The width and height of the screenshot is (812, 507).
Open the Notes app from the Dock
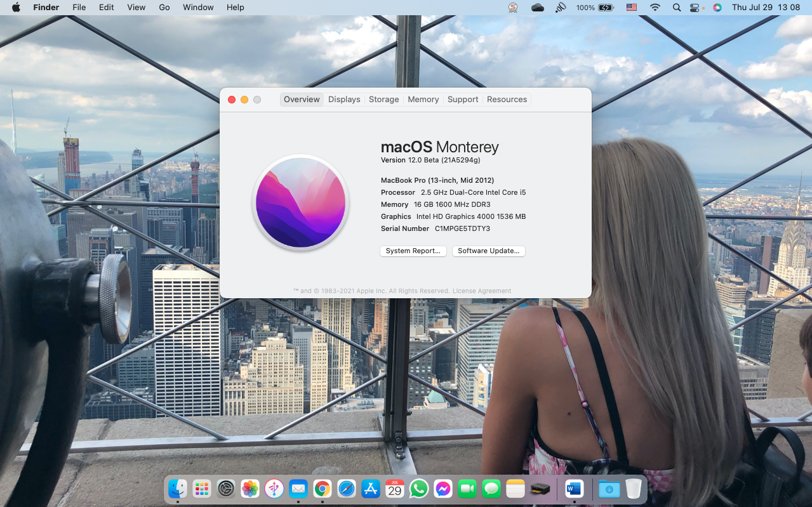pos(516,489)
